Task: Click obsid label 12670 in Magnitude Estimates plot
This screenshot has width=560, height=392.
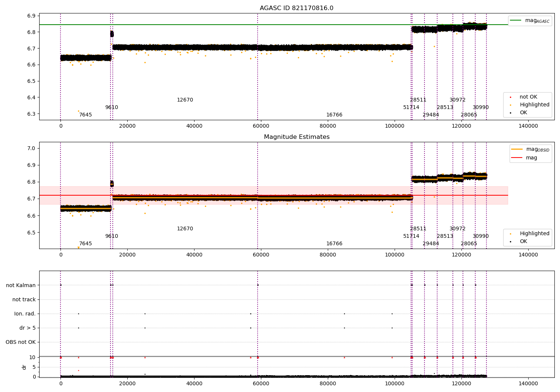Action: (185, 229)
